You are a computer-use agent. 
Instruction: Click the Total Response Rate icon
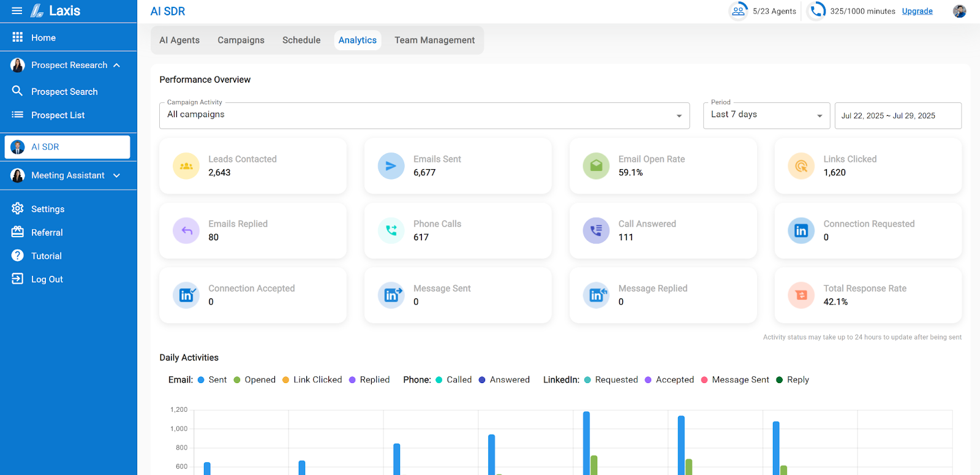pos(801,295)
